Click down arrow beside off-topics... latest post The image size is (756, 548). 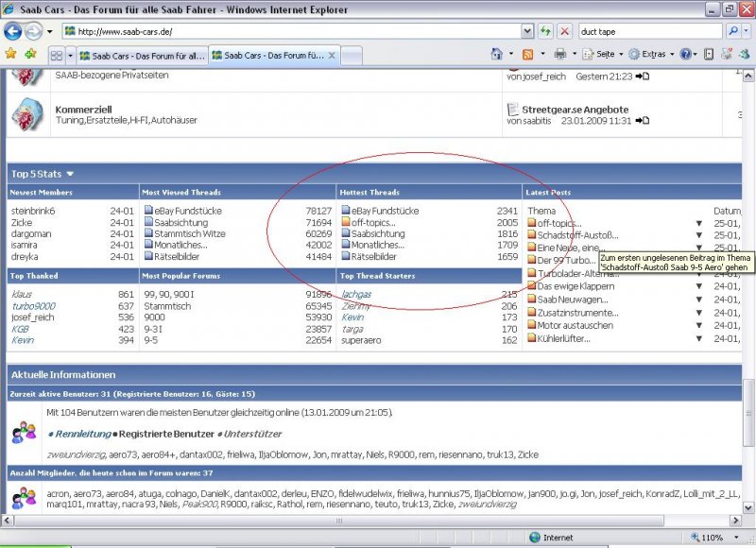point(698,223)
